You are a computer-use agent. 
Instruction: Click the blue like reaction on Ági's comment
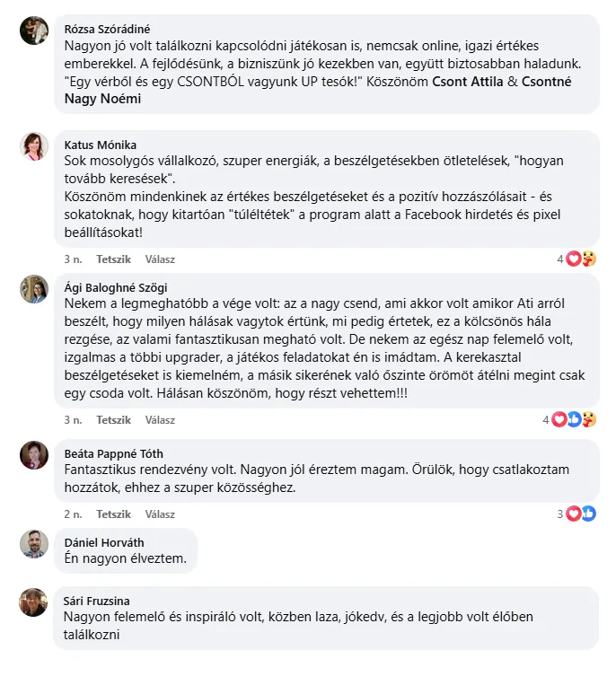point(574,419)
